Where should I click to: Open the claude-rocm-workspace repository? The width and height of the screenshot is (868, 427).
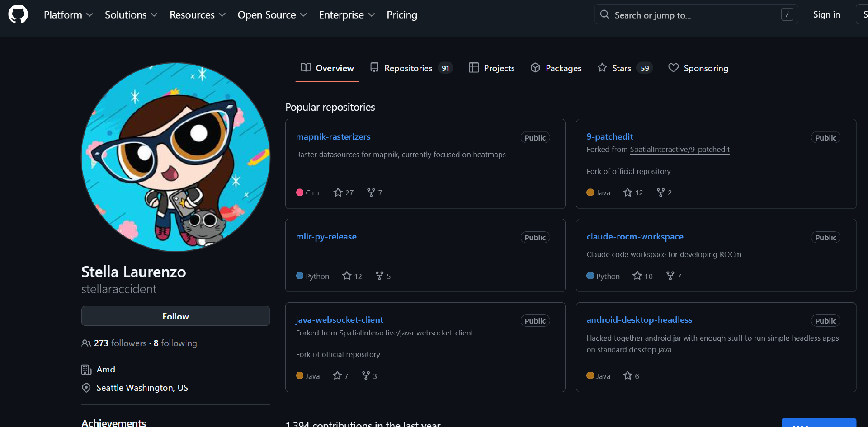tap(635, 237)
